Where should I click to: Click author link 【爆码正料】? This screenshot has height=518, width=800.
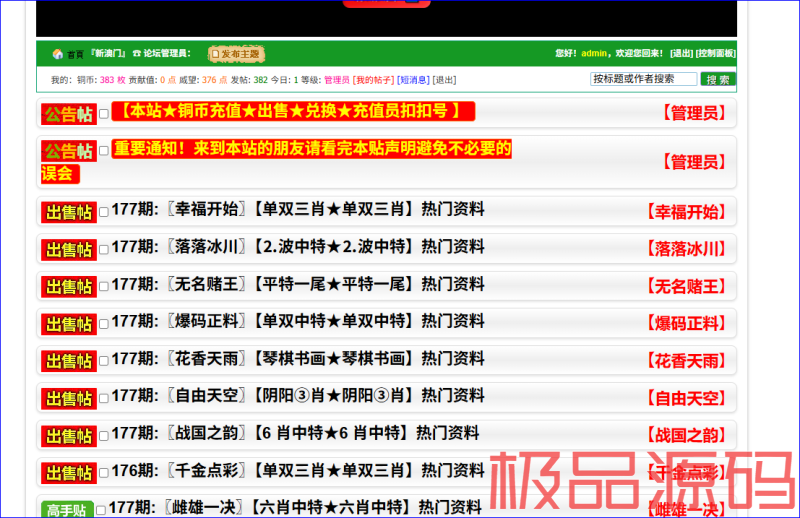click(686, 324)
